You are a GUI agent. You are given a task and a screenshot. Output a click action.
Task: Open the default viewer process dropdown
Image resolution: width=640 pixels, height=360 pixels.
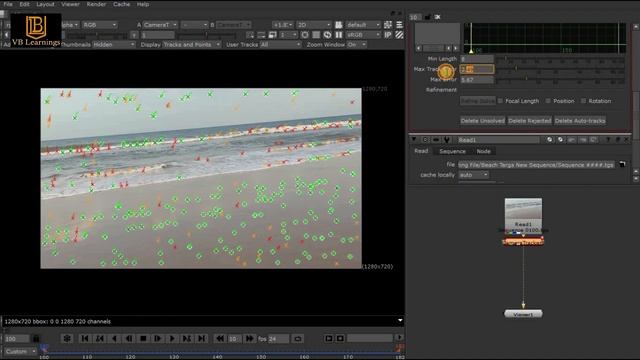pyautogui.click(x=363, y=25)
